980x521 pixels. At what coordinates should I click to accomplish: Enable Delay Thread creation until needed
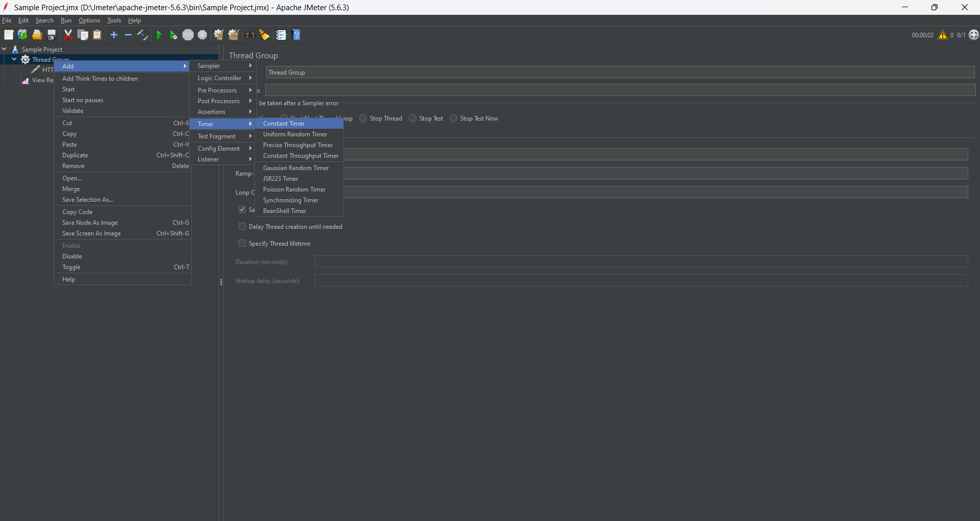242,226
